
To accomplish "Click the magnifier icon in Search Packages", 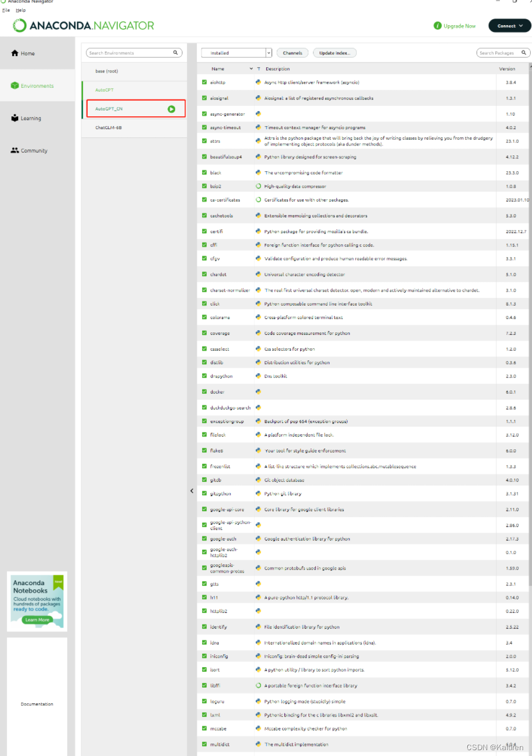I will pyautogui.click(x=524, y=53).
